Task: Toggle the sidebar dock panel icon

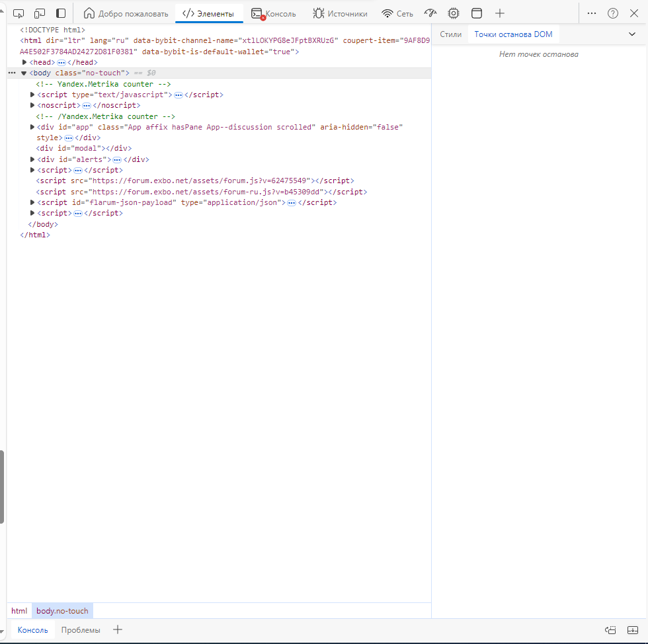Action: 61,14
